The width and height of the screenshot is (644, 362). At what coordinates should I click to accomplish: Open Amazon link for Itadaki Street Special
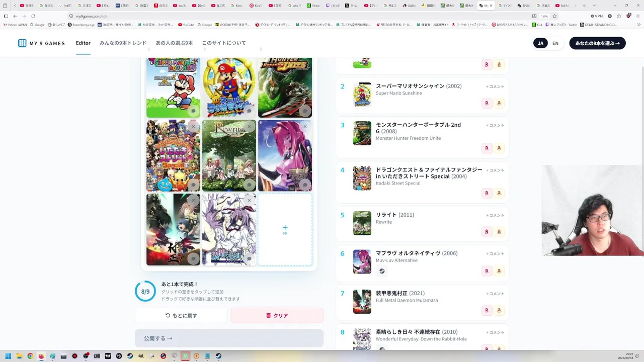(499, 193)
